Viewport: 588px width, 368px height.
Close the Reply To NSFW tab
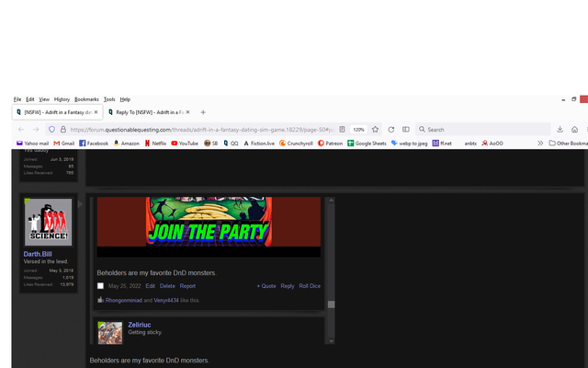(x=187, y=112)
